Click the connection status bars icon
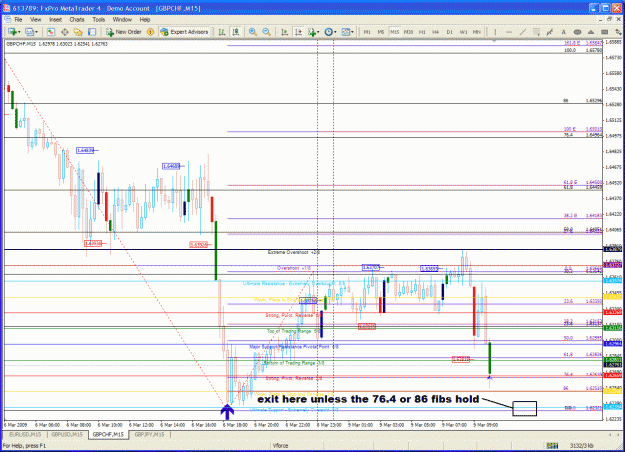Image resolution: width=625 pixels, height=452 pixels. [552, 446]
